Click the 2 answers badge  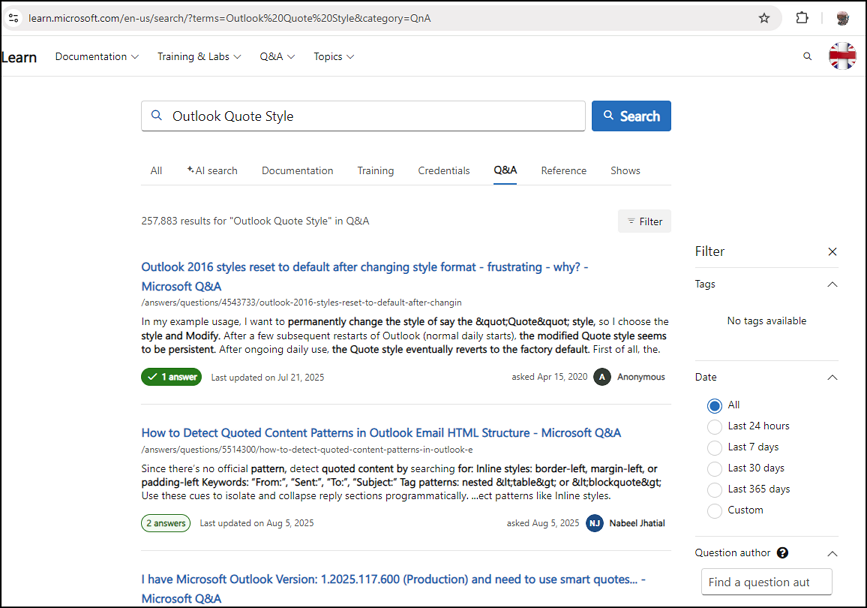[x=166, y=523]
